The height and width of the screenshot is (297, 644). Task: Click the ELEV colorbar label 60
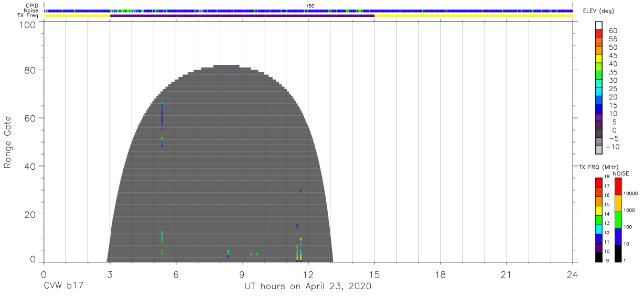[613, 31]
